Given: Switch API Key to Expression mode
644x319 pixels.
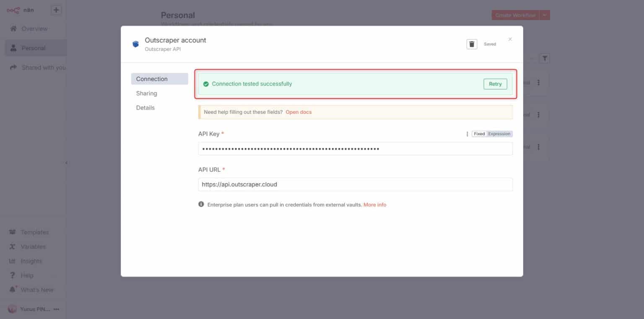Looking at the screenshot, I should [x=499, y=134].
